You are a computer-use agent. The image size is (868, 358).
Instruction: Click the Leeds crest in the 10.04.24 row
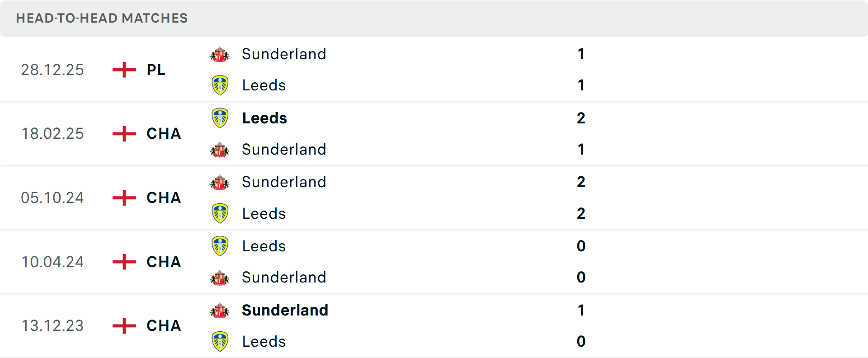[220, 246]
